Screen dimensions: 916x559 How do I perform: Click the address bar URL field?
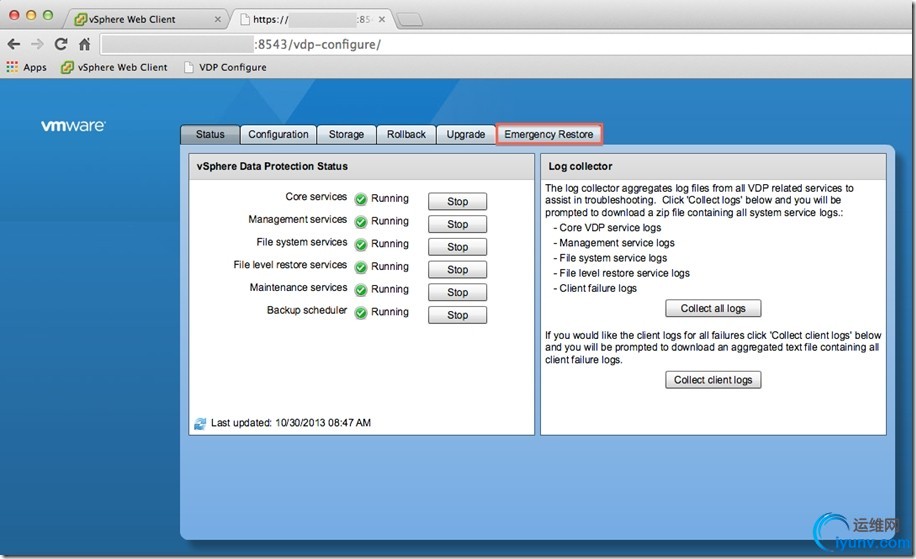click(506, 44)
